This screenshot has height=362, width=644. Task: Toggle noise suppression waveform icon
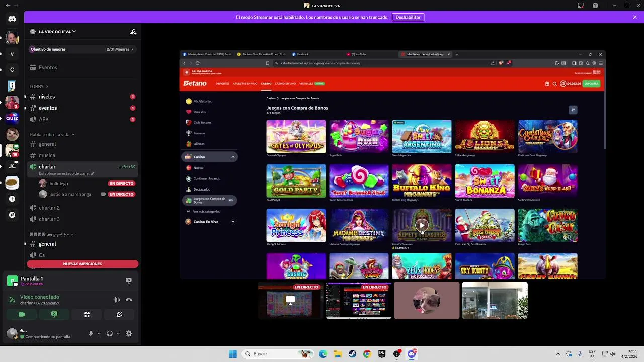(117, 300)
